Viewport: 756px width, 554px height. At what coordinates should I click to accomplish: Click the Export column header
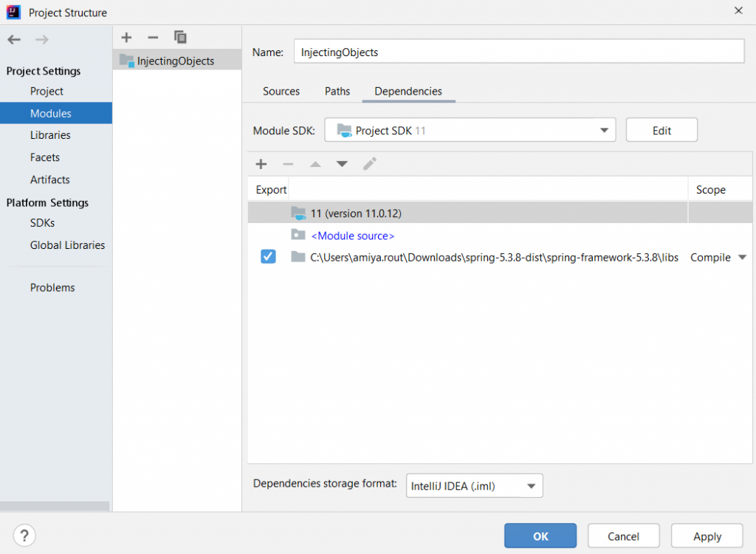pyautogui.click(x=271, y=190)
